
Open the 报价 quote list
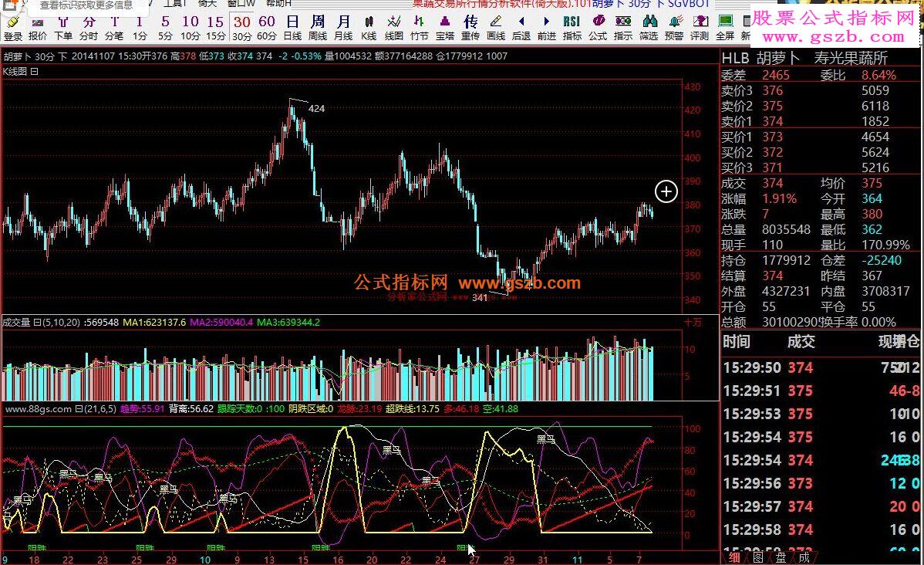tap(38, 29)
